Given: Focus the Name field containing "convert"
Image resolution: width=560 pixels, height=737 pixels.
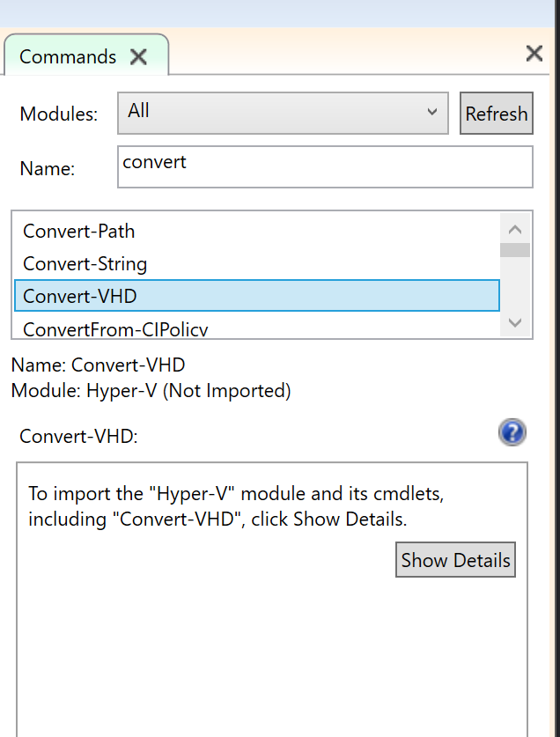Looking at the screenshot, I should (x=325, y=166).
